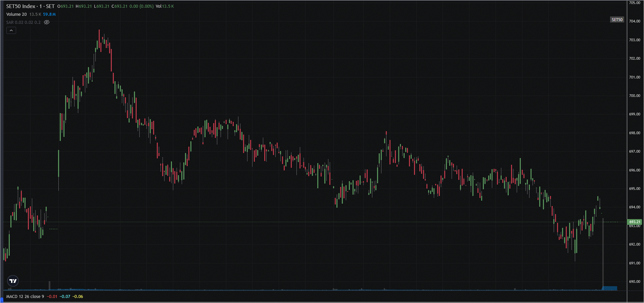Click the 700.00 price axis label
644x303 pixels.
point(635,96)
